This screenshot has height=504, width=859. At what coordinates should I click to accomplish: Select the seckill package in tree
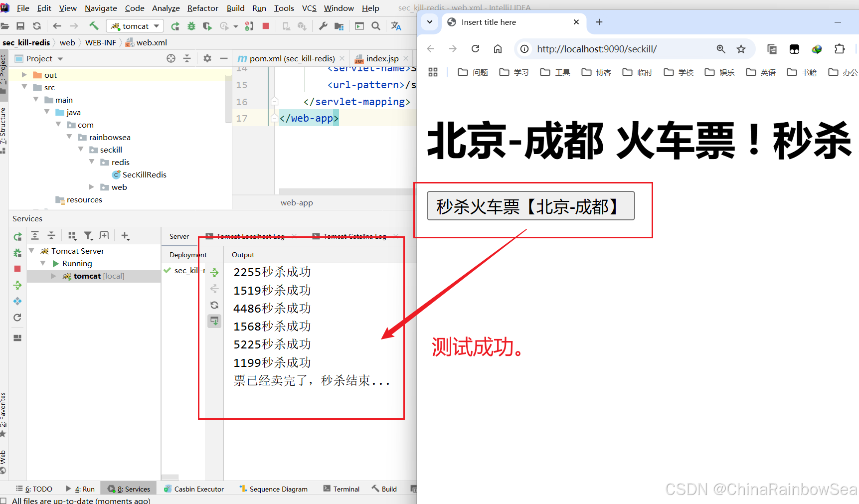click(x=106, y=150)
